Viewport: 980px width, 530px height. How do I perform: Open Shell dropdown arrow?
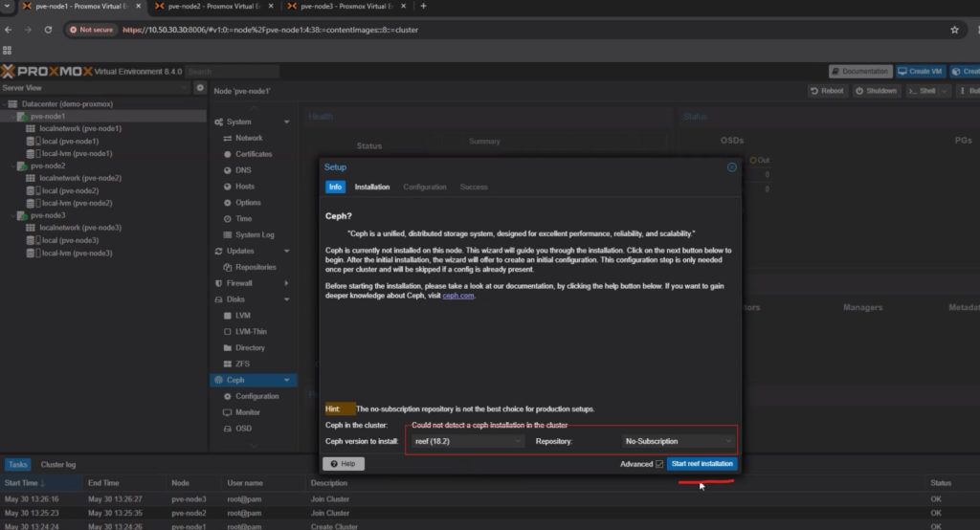click(x=945, y=91)
